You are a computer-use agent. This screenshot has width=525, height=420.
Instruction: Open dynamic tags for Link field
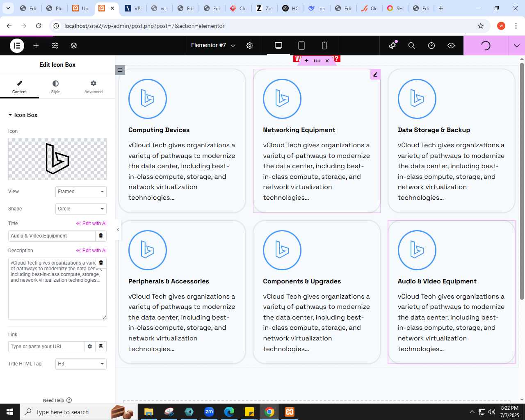coord(101,347)
